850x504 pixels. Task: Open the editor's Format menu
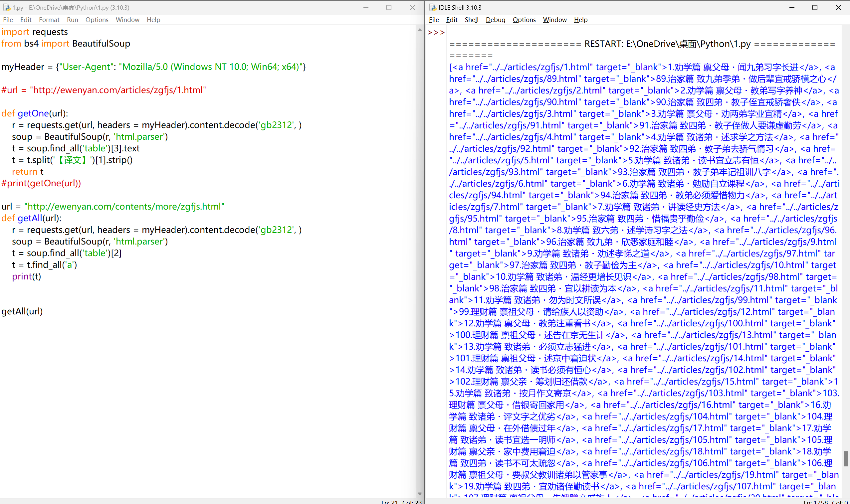coord(49,20)
